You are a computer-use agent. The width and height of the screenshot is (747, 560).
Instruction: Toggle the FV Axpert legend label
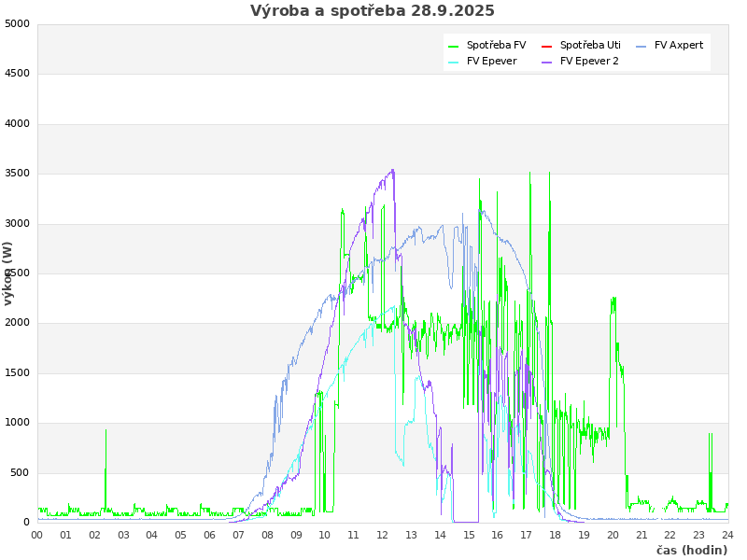coord(679,45)
